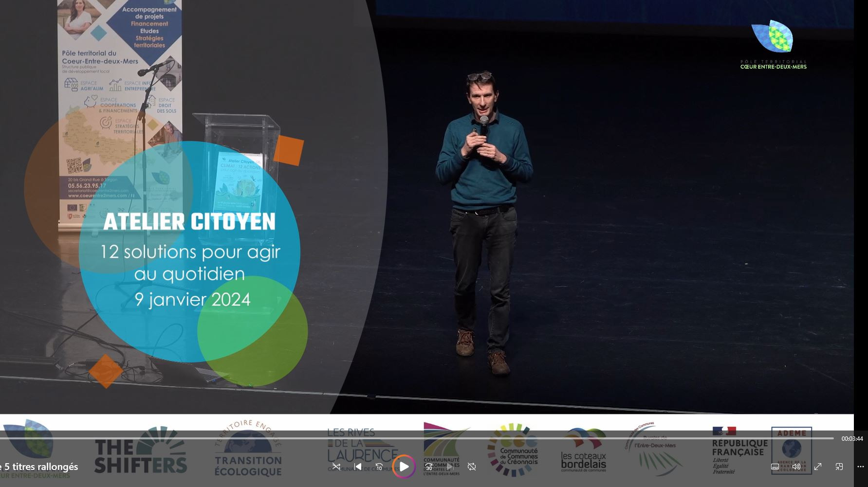
Task: Click the elapsed time display 00:03:44
Action: 851,438
